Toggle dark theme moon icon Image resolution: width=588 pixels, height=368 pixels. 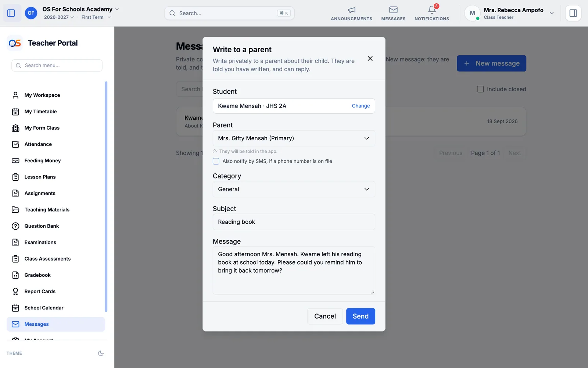point(101,353)
